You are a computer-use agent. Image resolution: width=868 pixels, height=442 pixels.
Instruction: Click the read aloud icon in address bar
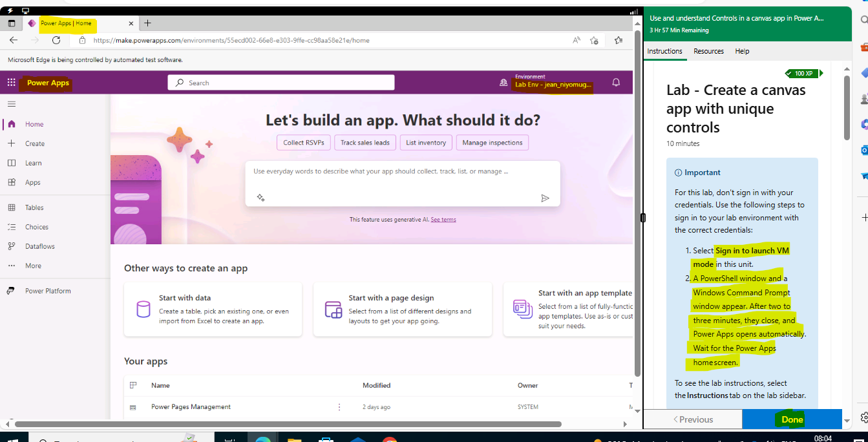click(x=577, y=40)
